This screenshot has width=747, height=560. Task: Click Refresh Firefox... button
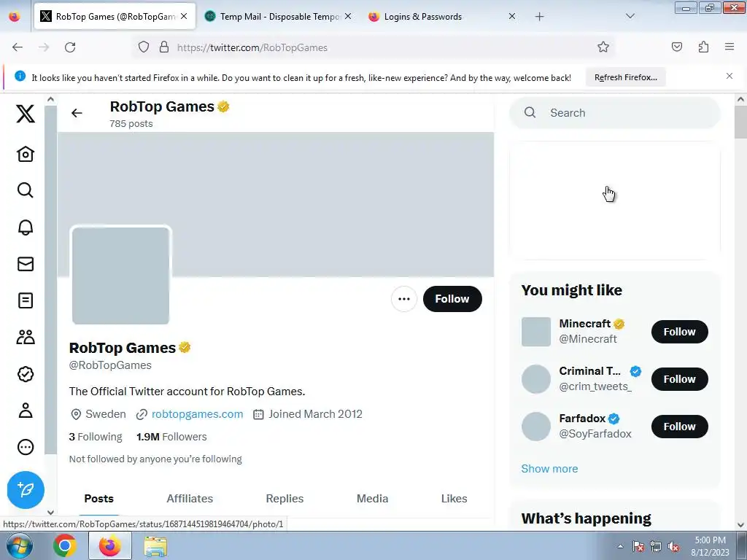coord(625,77)
